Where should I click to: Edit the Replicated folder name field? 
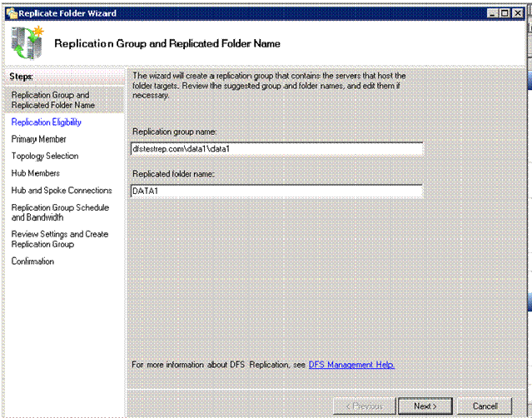point(276,191)
